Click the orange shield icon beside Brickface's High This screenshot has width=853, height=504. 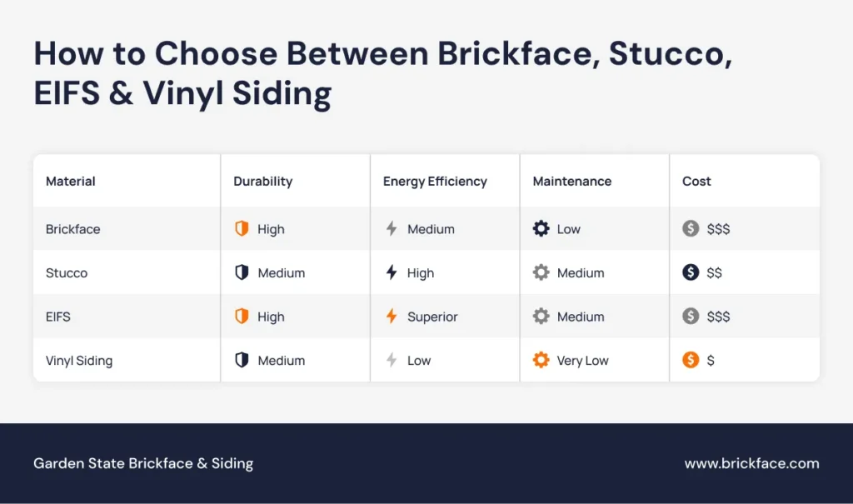(x=242, y=229)
